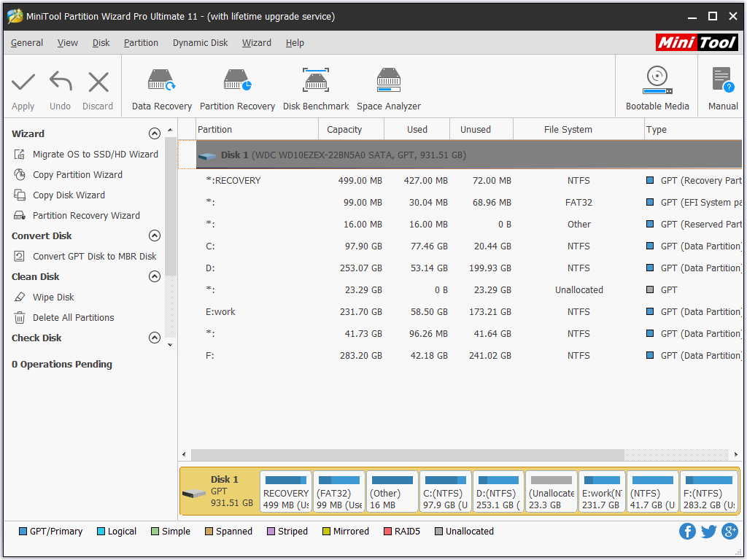Click the Mirrored legend color swatch
The image size is (747, 560).
coord(326,532)
